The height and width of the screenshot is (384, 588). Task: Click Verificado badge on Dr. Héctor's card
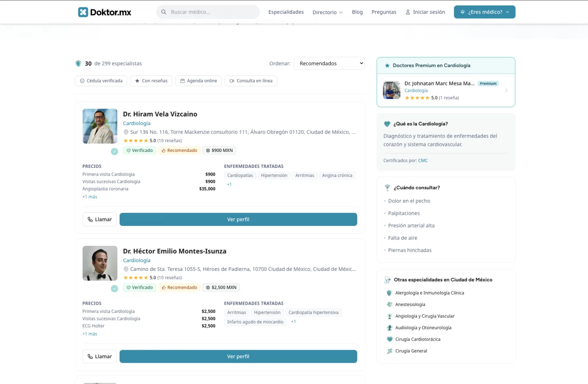click(x=140, y=288)
